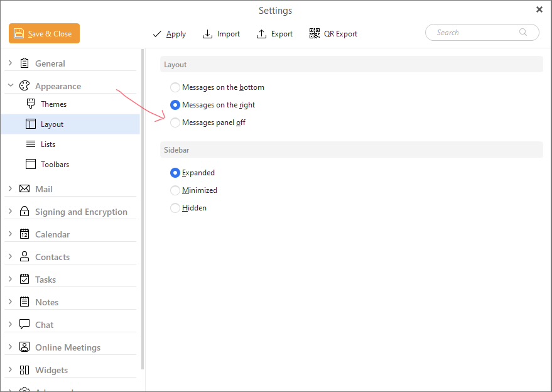Open the Toolbars settings page

[x=55, y=165]
